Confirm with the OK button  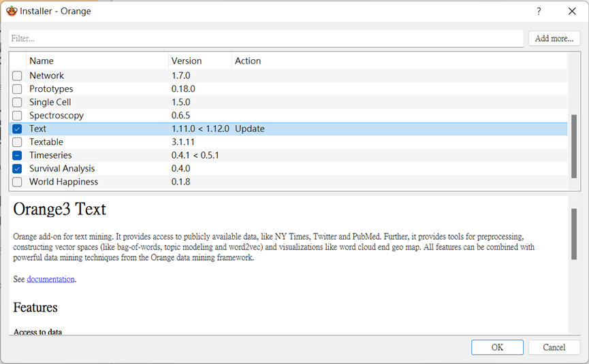(497, 347)
